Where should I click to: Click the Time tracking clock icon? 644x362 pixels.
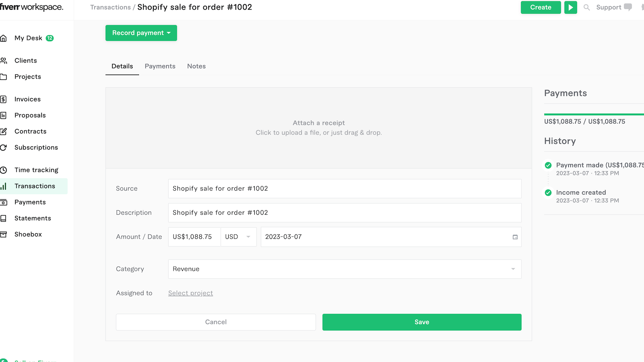pyautogui.click(x=3, y=170)
